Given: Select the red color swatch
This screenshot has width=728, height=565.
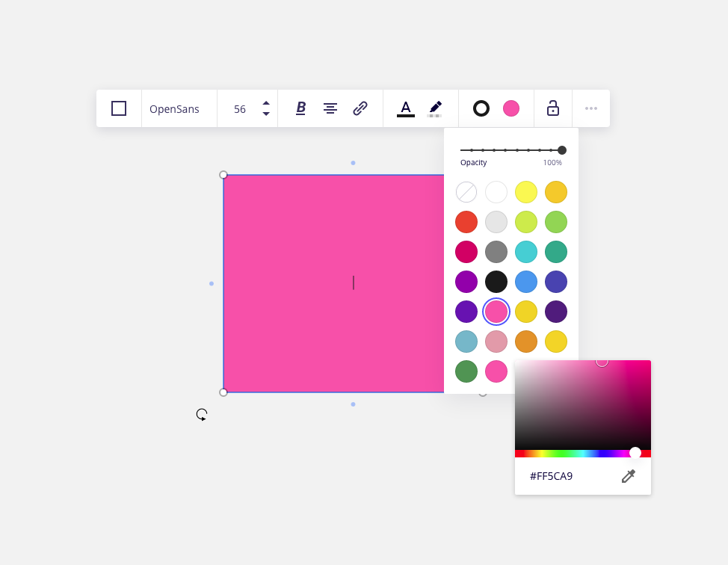Looking at the screenshot, I should pyautogui.click(x=466, y=222).
